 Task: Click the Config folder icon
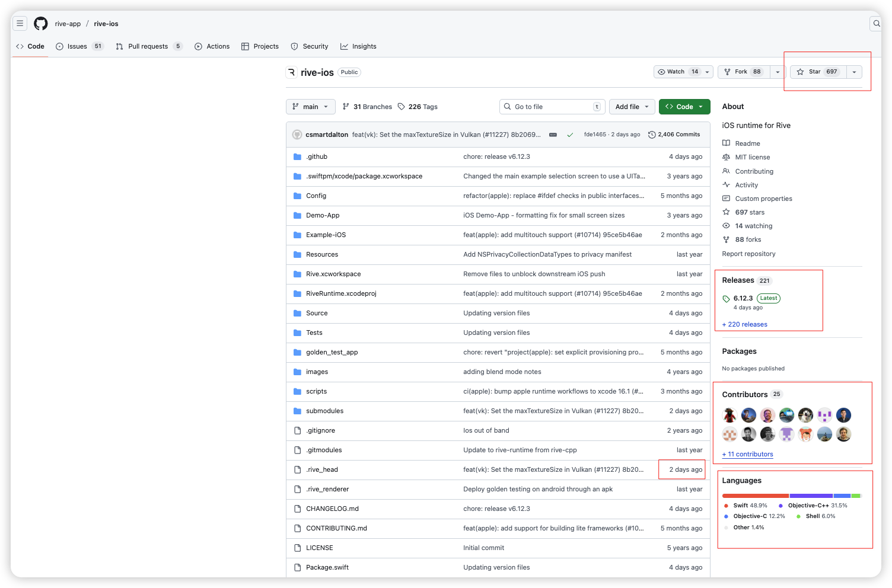[298, 196]
